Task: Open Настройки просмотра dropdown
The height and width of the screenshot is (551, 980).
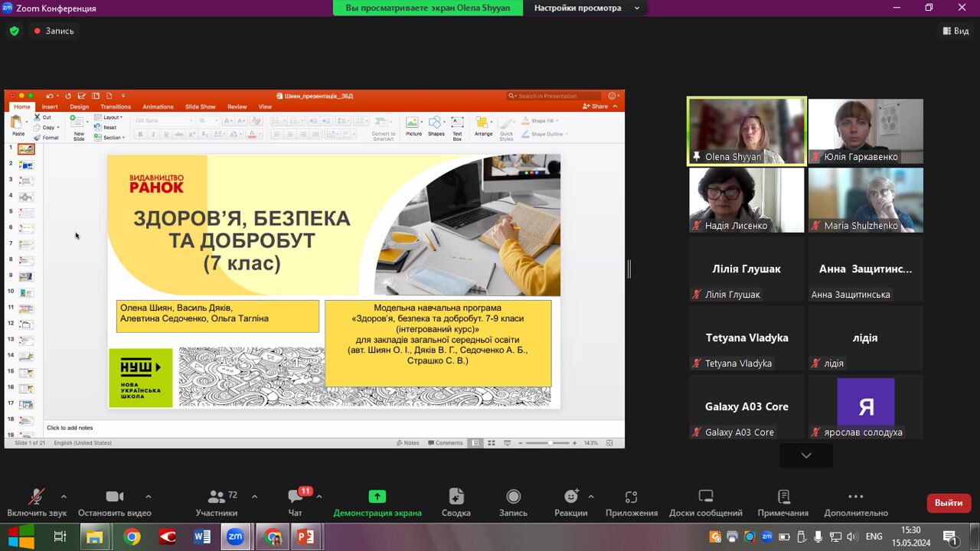Action: click(587, 8)
